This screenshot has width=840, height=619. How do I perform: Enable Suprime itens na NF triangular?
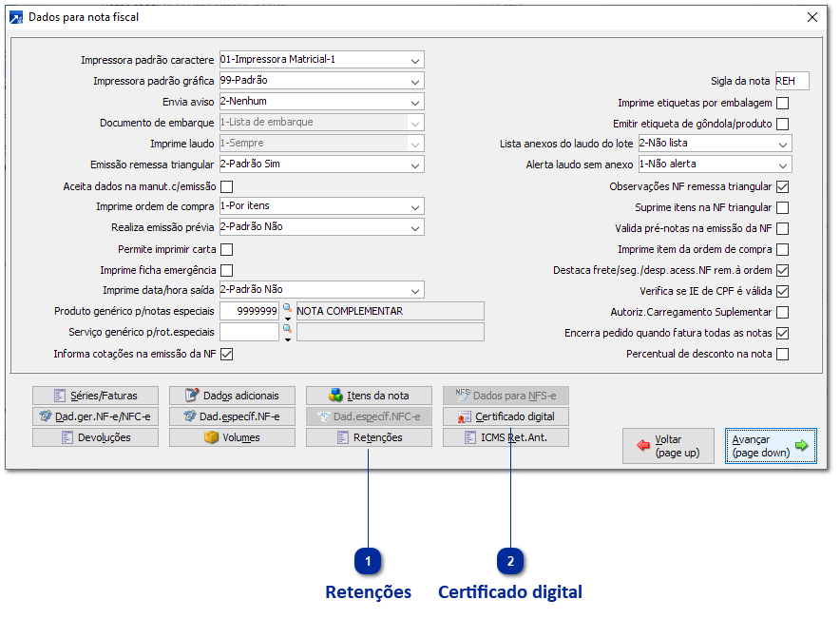point(783,207)
